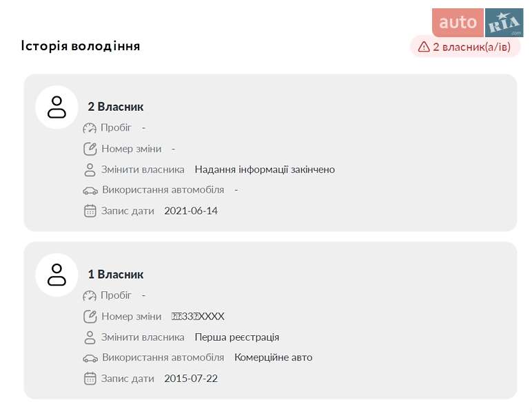
Task: Click the person icon by Перша реєстрація
Action: pos(90,337)
